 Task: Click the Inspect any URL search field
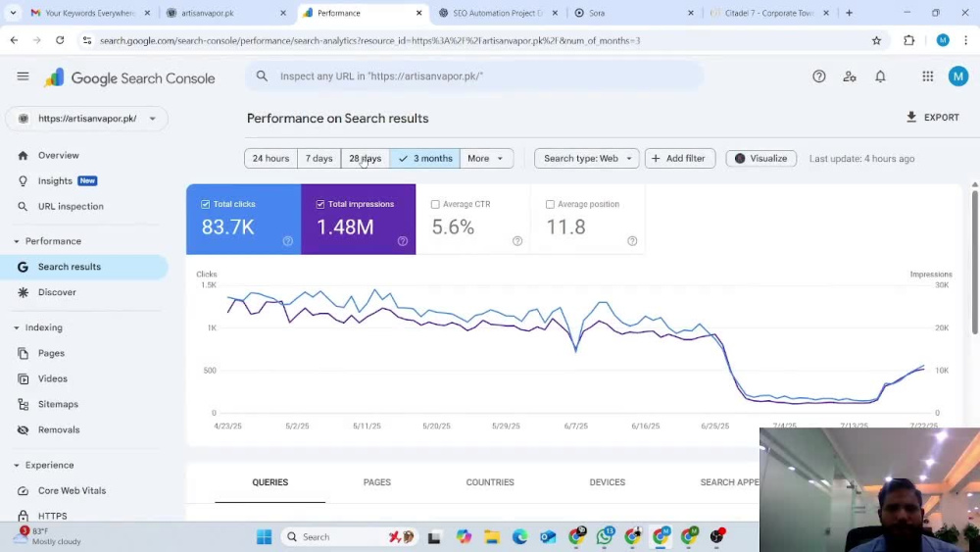click(x=475, y=76)
